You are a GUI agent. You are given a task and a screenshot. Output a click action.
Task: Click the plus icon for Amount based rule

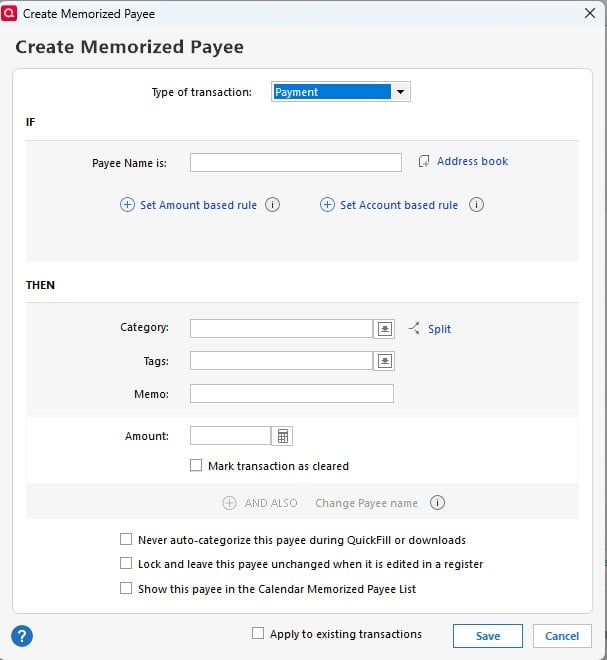point(127,205)
